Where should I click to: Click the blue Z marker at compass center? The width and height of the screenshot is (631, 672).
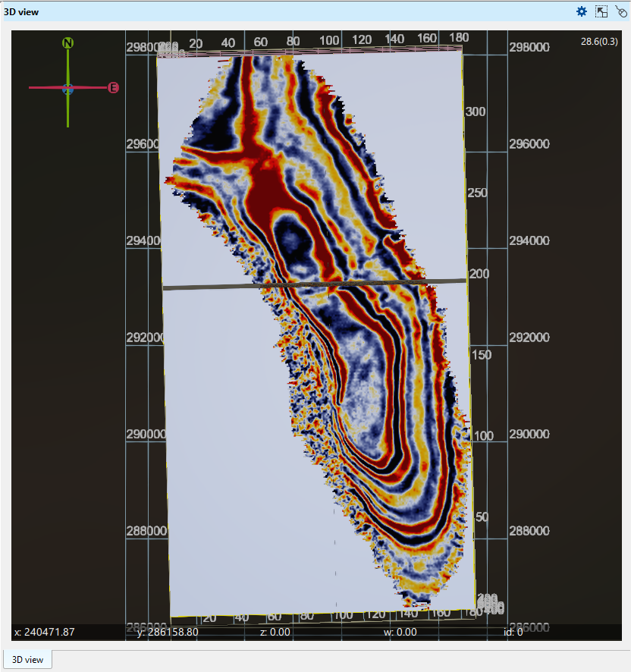coord(67,89)
